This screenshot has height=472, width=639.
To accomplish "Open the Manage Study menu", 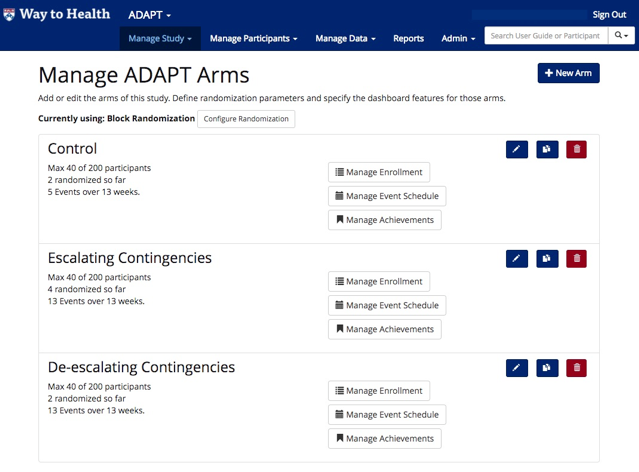I will point(160,38).
